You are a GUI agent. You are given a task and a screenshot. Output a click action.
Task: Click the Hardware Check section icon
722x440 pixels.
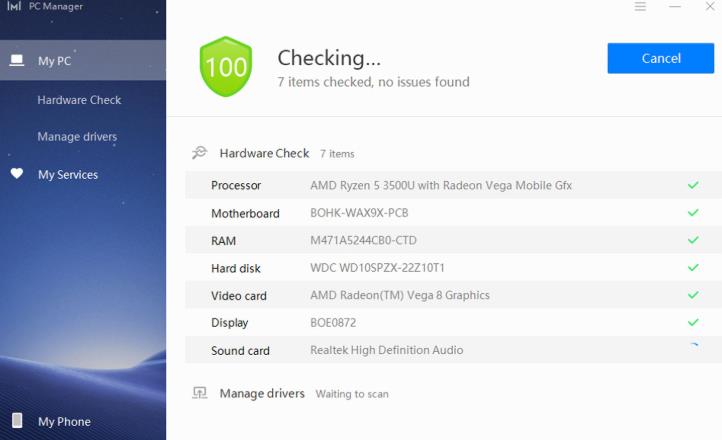click(x=199, y=153)
